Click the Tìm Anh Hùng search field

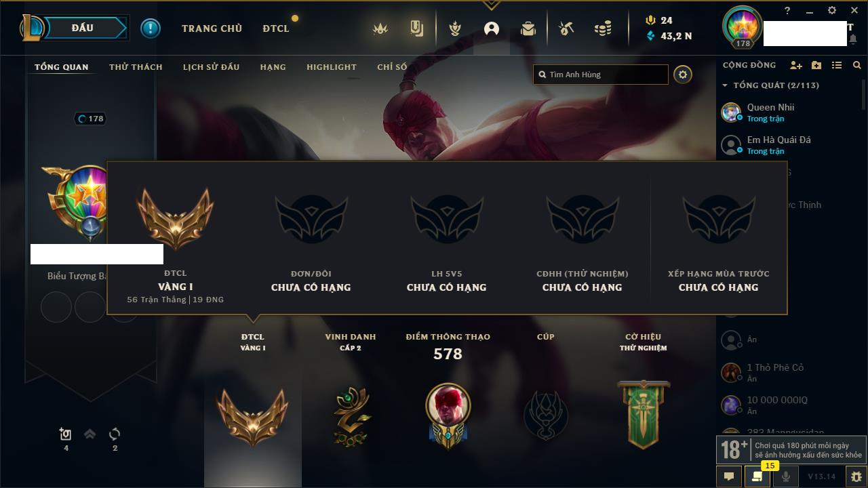coord(601,75)
